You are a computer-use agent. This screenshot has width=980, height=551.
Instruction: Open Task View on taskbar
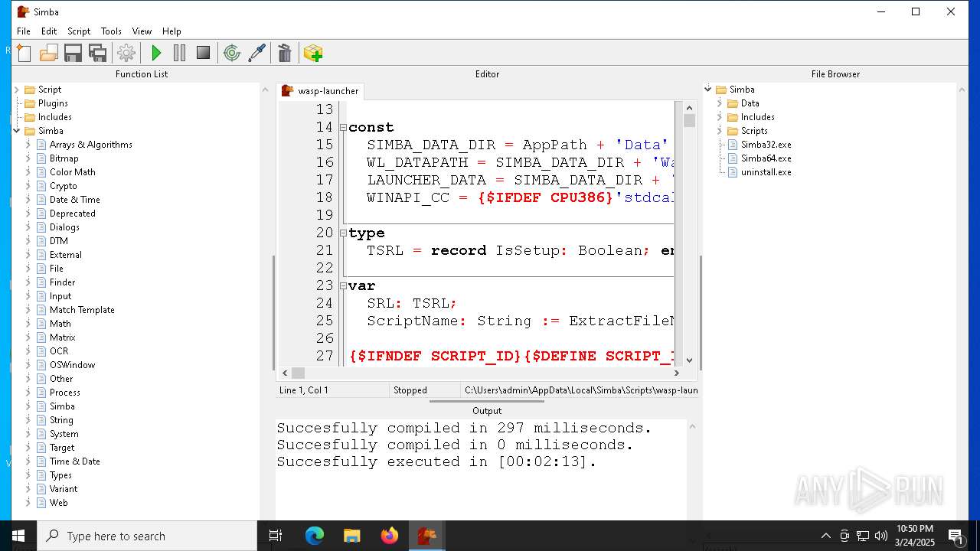[x=276, y=536]
